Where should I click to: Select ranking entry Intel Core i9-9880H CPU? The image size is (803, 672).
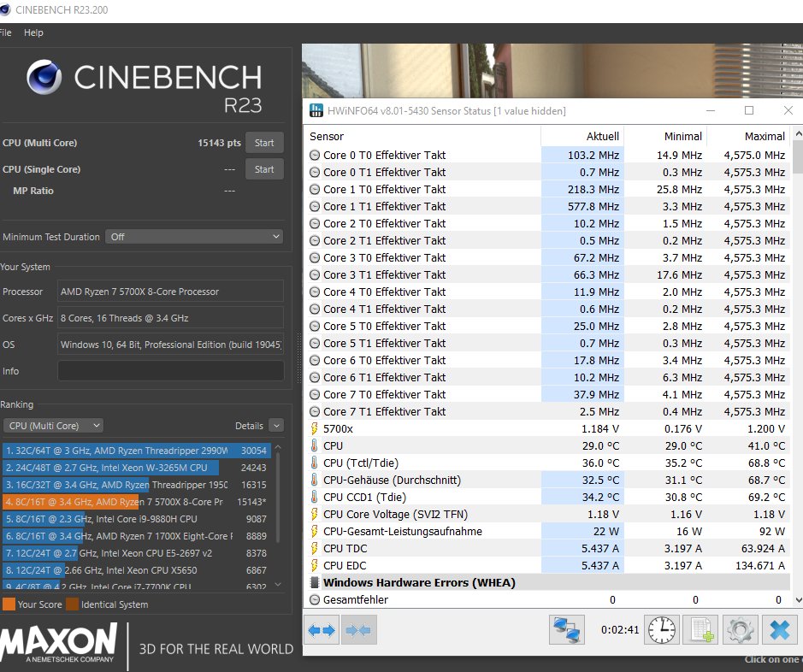137,519
